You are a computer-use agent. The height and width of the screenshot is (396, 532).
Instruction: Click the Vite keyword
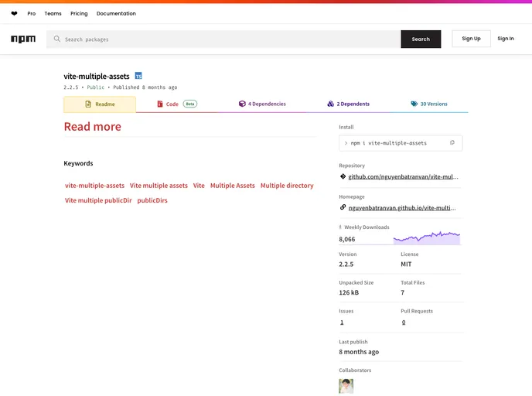[x=199, y=186]
